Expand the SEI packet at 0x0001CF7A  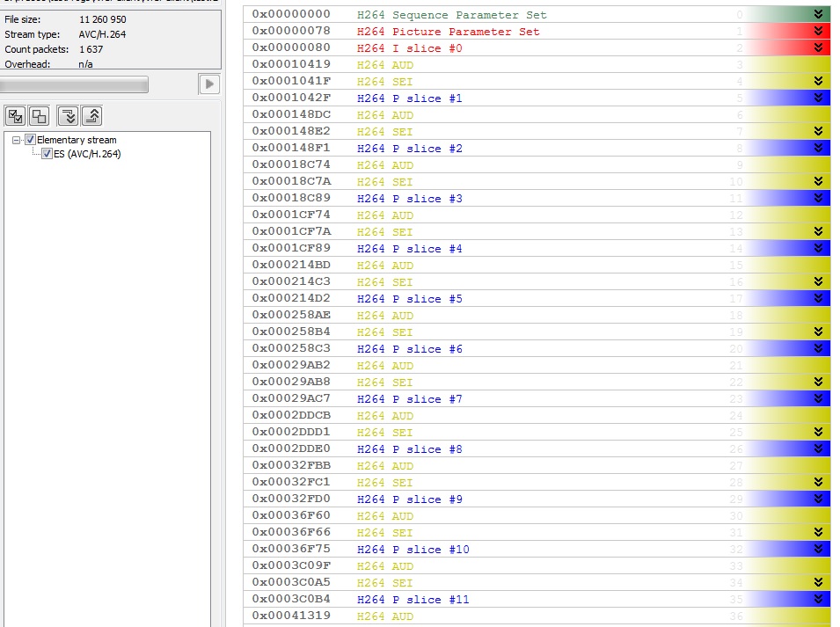(818, 231)
